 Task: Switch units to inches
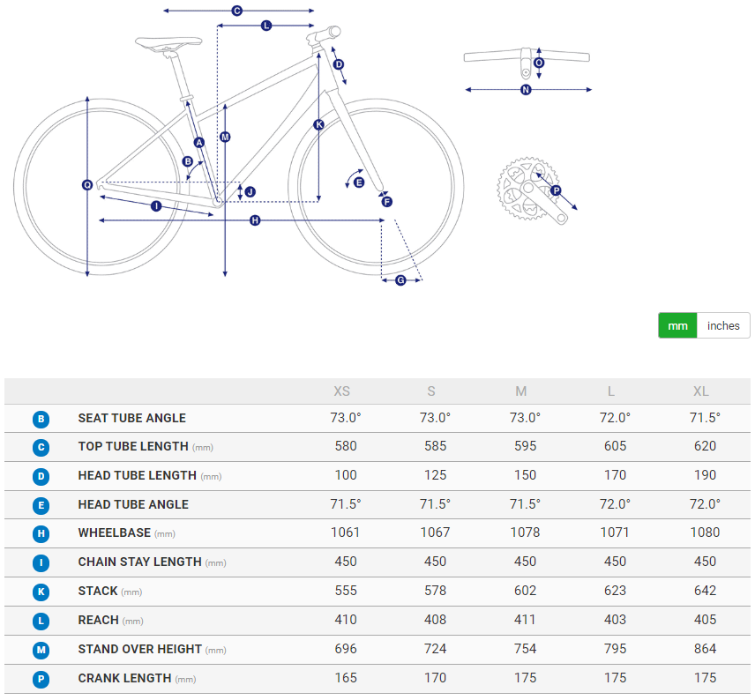pos(723,326)
